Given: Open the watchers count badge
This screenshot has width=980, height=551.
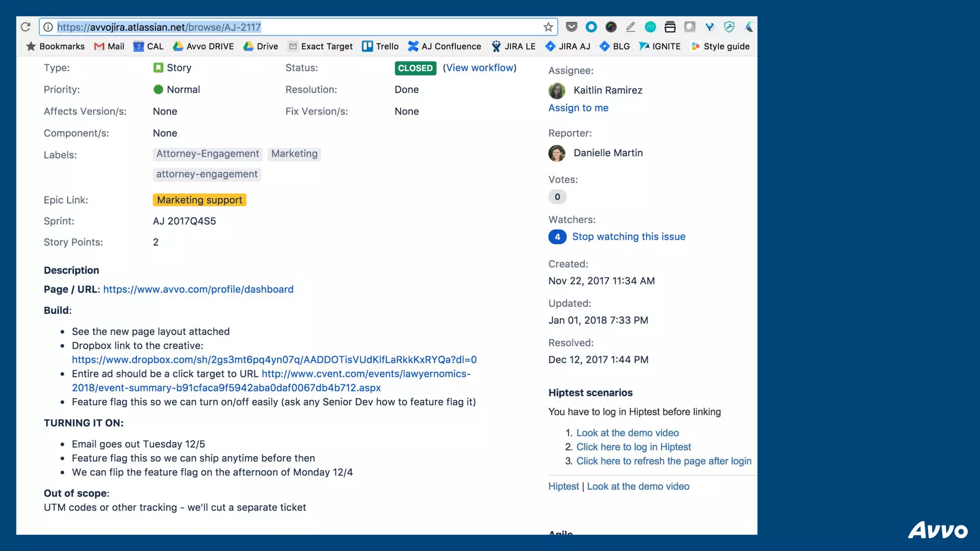Looking at the screenshot, I should coord(557,237).
